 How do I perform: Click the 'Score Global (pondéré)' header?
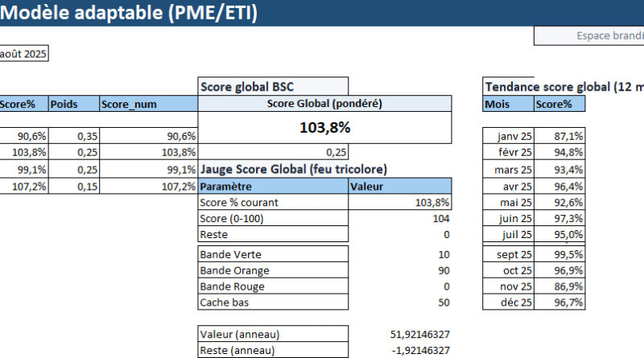(x=324, y=104)
